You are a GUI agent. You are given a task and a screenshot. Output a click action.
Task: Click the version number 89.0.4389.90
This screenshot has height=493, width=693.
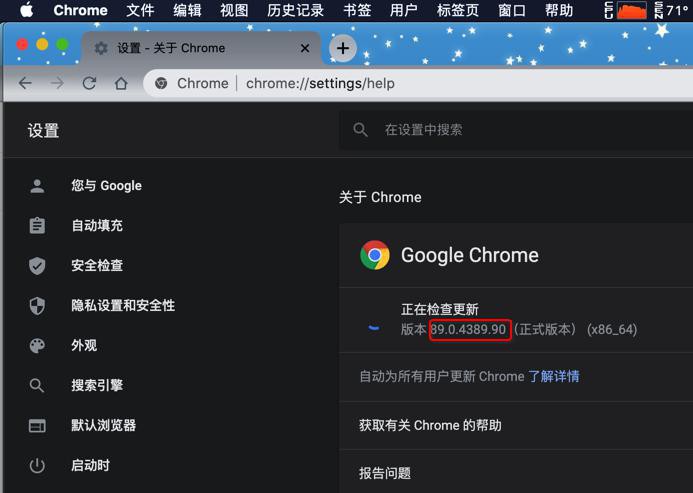[468, 329]
